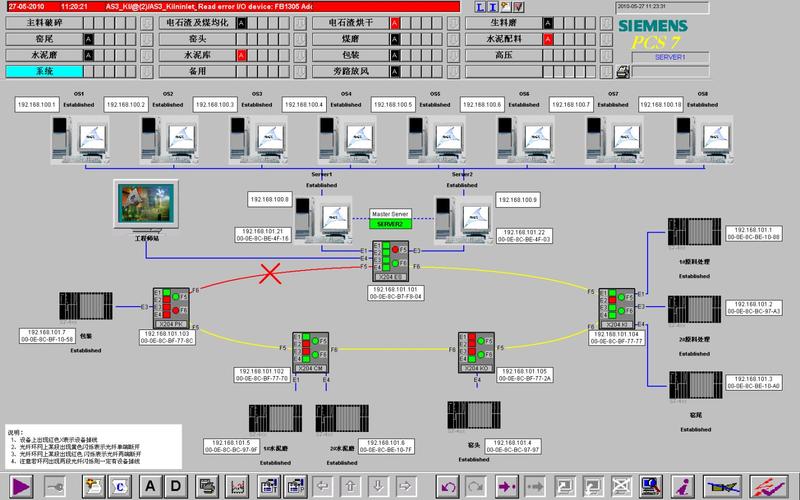This screenshot has width=800, height=500.
Task: Click the purple arrow-with-dot store picture icon
Action: (x=507, y=486)
